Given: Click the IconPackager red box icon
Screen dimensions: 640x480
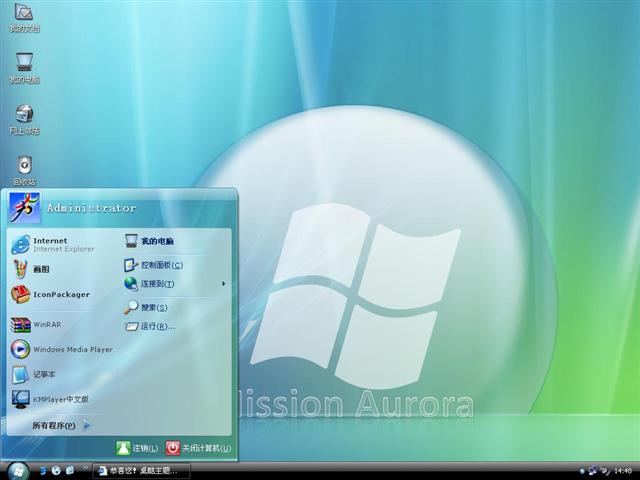Looking at the screenshot, I should point(20,294).
